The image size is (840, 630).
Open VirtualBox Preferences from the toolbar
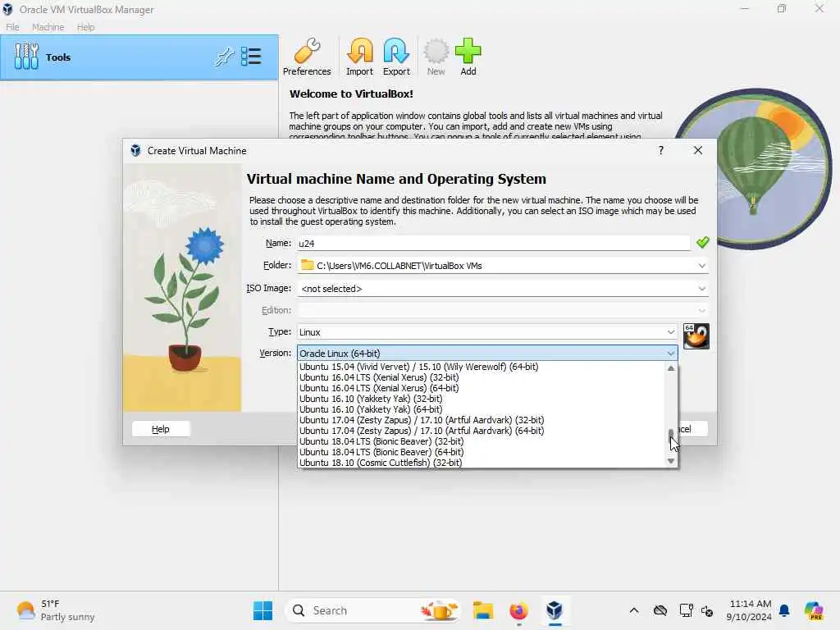pos(307,57)
